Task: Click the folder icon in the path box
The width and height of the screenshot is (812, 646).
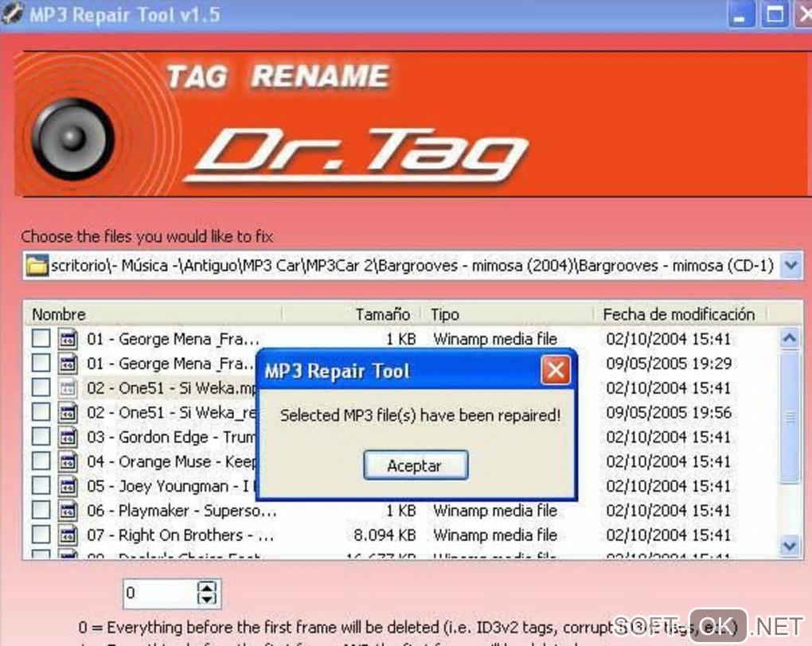Action: [x=37, y=266]
